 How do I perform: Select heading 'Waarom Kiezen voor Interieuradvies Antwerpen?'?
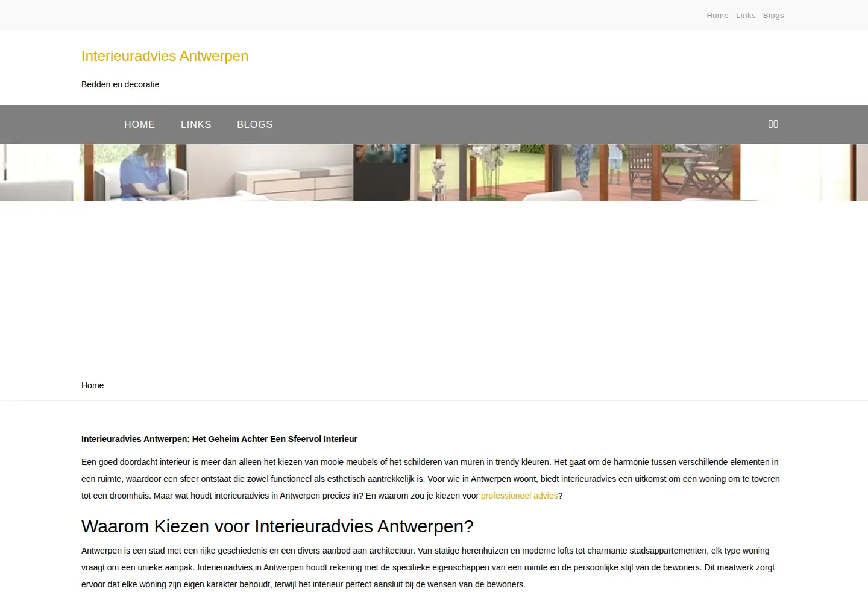click(277, 526)
